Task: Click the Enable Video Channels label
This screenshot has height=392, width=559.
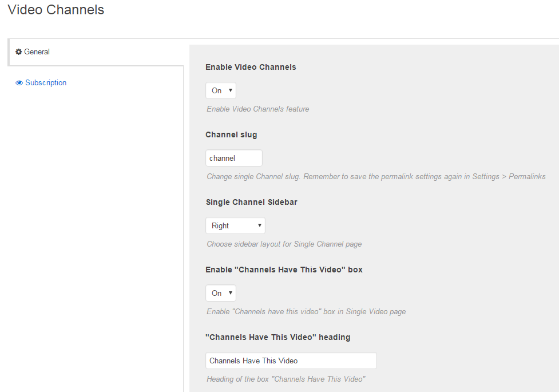Action: (x=251, y=67)
